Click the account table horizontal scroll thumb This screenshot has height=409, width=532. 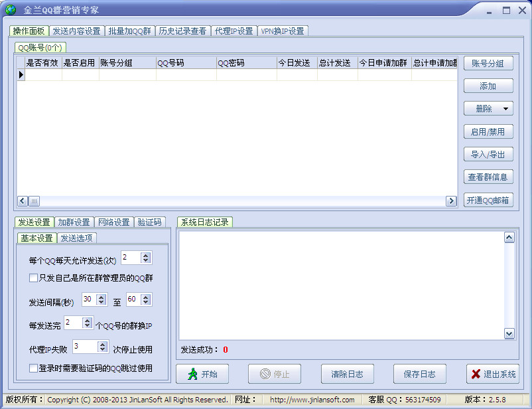click(x=34, y=201)
